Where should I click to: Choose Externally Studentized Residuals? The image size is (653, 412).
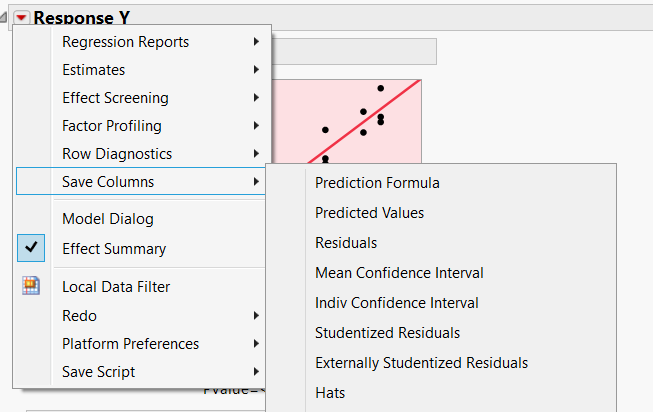(421, 363)
